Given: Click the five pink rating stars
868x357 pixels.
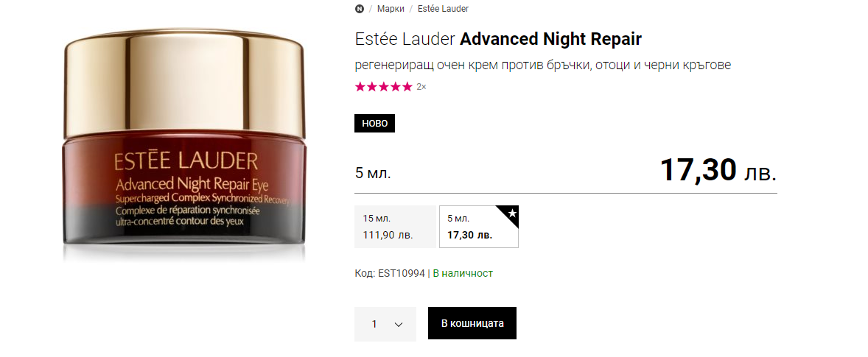Looking at the screenshot, I should pos(384,87).
